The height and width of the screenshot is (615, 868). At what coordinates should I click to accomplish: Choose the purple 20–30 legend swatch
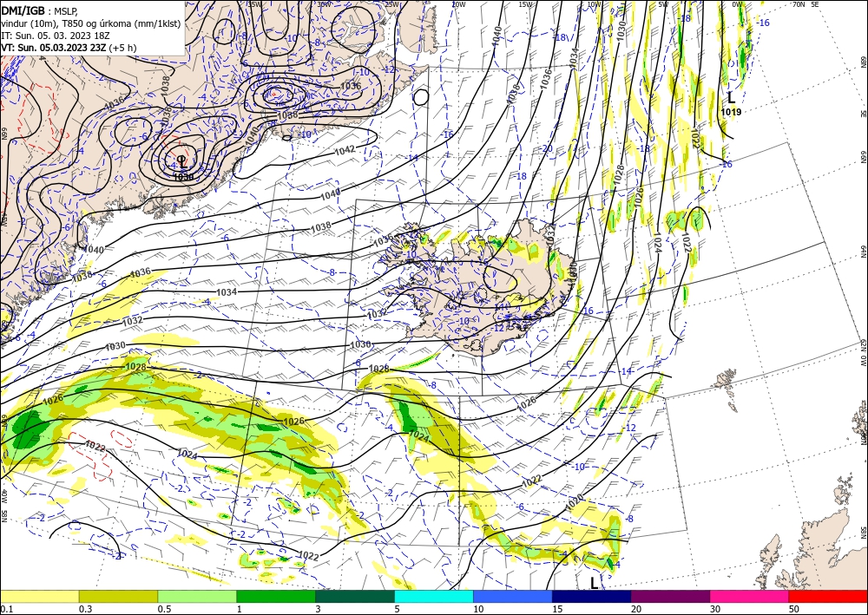point(670,596)
